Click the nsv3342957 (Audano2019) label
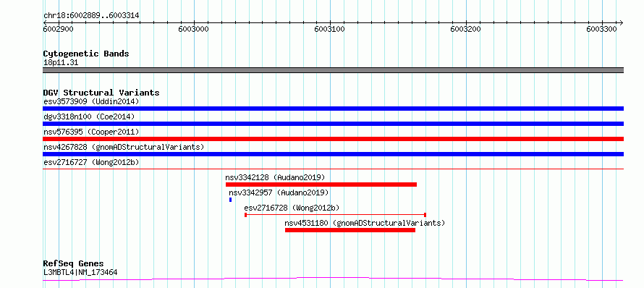Image resolution: width=644 pixels, height=288 pixels. pyautogui.click(x=279, y=192)
